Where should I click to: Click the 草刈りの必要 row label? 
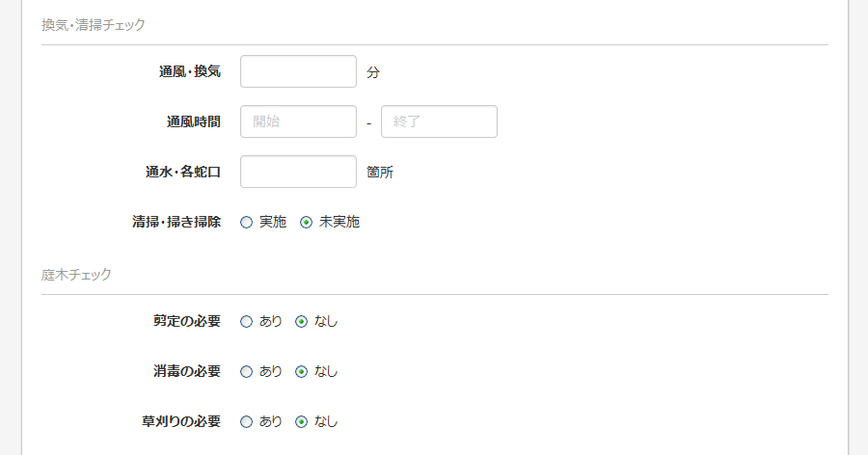tap(181, 421)
